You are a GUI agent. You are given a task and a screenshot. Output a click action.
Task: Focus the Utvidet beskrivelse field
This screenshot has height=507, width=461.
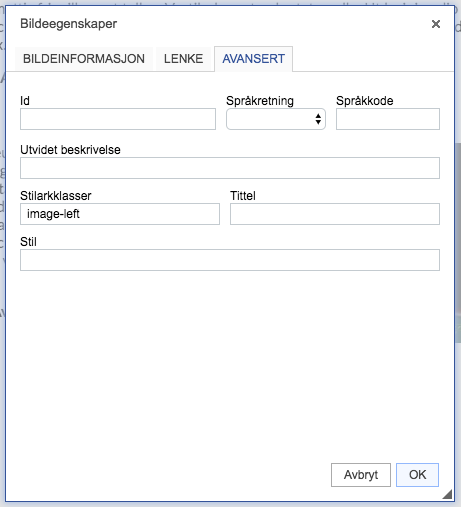(x=230, y=168)
